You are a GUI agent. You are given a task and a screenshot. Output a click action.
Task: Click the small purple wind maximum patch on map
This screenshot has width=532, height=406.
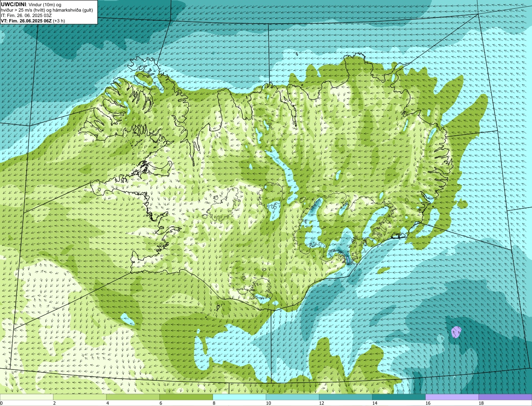[x=456, y=332]
